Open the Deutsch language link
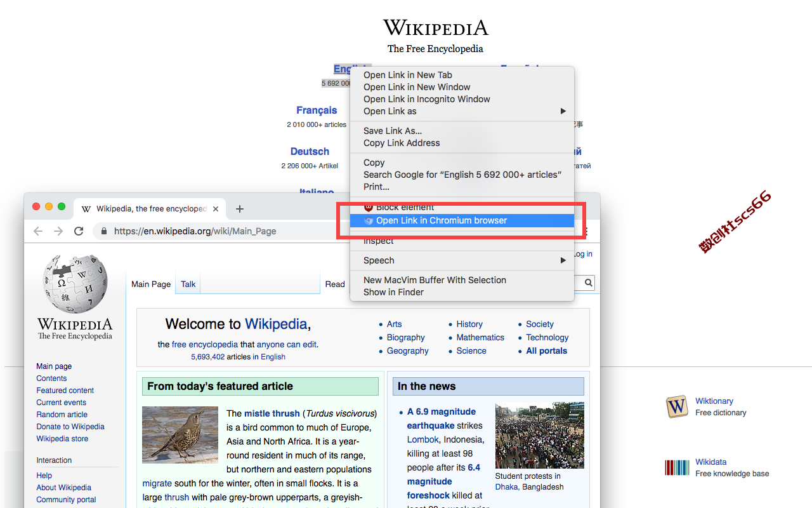Image resolution: width=812 pixels, height=508 pixels. [x=310, y=152]
